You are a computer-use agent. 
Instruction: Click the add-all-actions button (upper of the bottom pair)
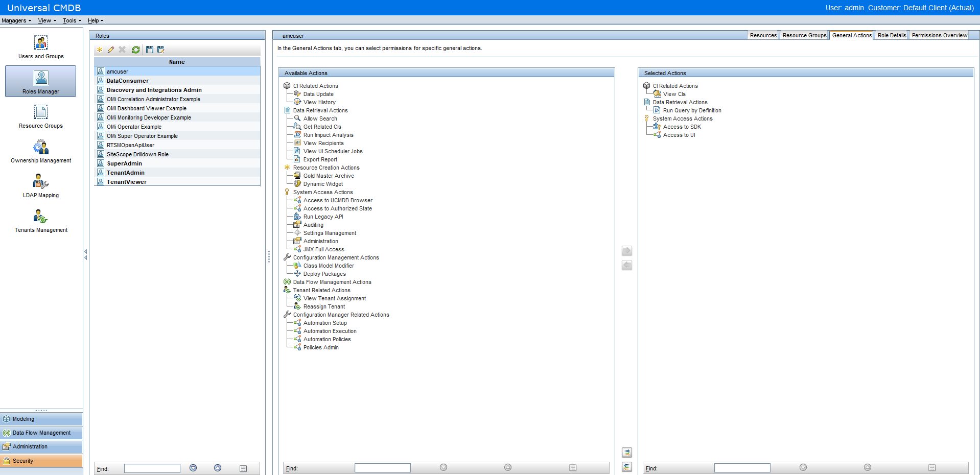coord(627,453)
